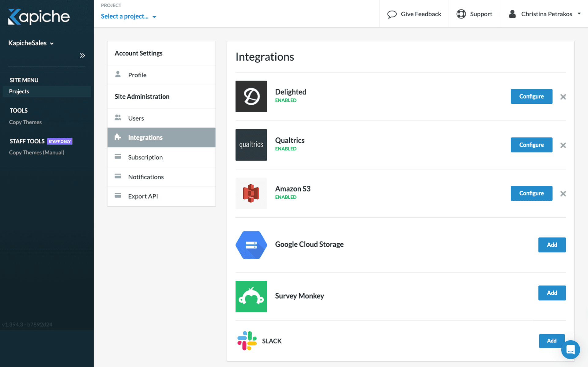Click the Delighted integration logo

pyautogui.click(x=251, y=96)
